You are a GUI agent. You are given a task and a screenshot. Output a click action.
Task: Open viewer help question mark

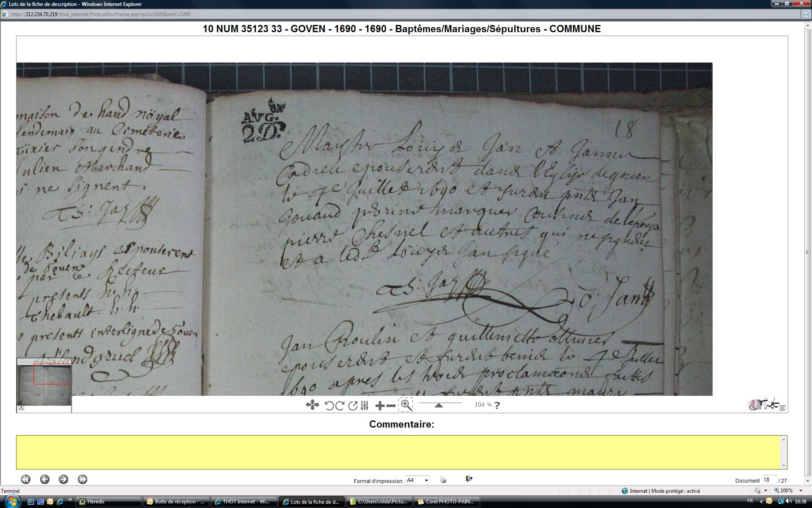pos(497,405)
